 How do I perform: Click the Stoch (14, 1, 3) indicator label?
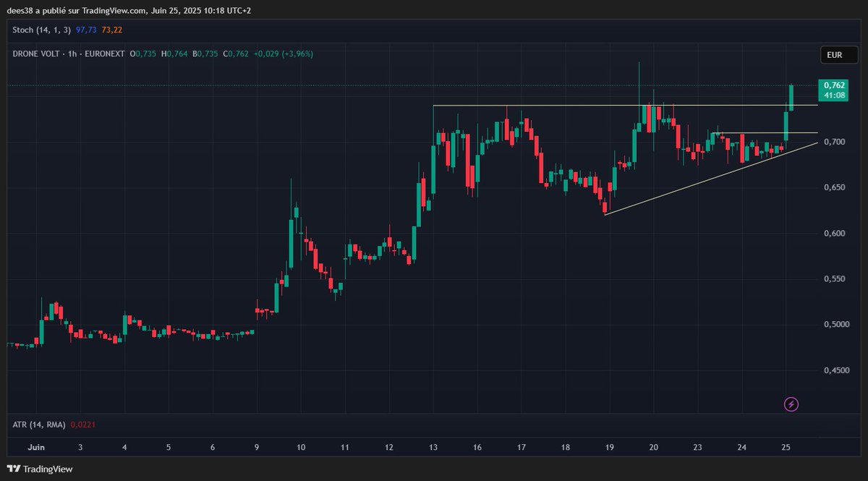42,30
